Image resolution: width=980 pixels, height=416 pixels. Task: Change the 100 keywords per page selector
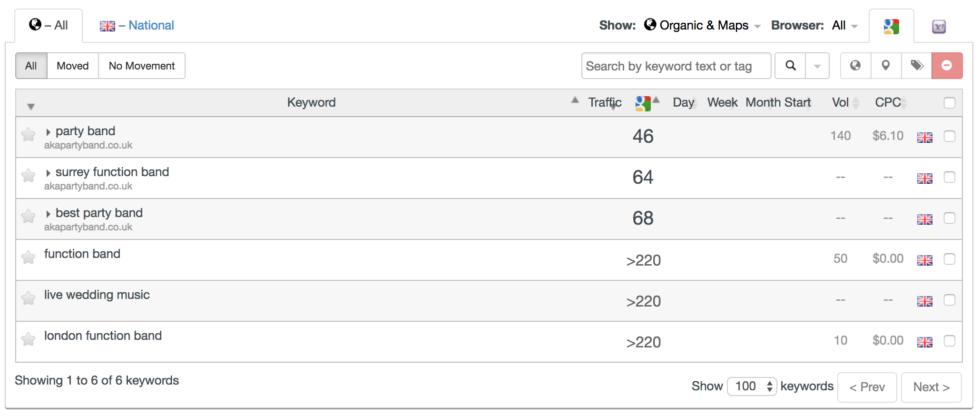(x=752, y=386)
